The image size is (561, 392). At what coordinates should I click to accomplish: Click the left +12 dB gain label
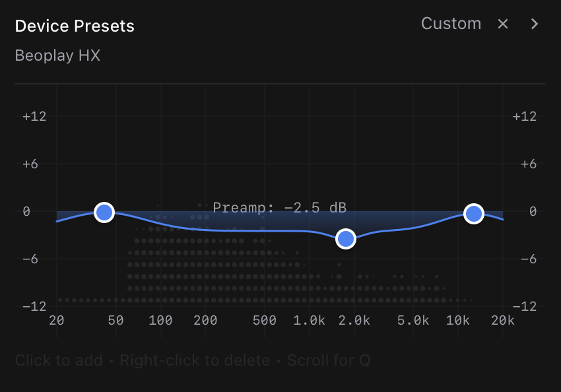coord(34,117)
